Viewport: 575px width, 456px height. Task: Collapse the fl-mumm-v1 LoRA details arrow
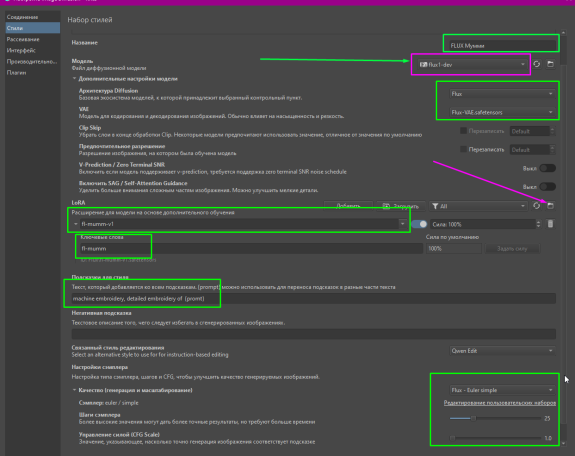[76, 224]
